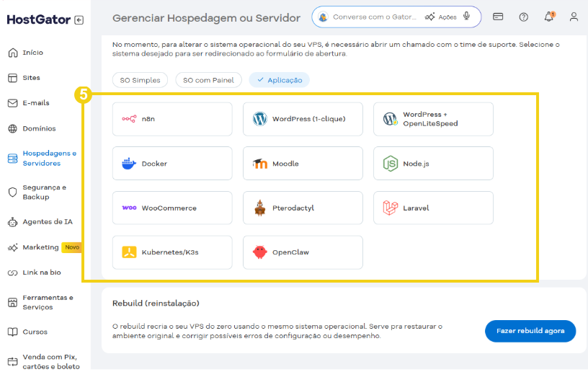Click the WooCommerce woo logo
588x372 pixels.
pyautogui.click(x=129, y=208)
